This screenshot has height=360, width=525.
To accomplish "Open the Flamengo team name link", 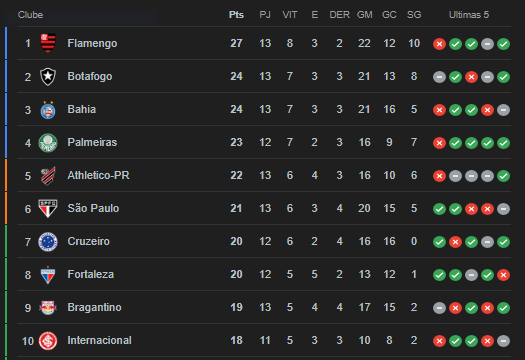I will 92,43.
